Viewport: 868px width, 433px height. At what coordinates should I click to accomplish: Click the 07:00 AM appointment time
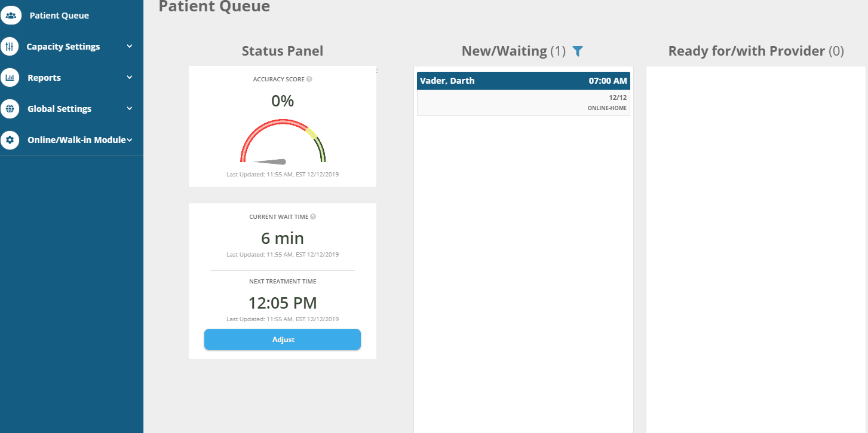(x=608, y=81)
